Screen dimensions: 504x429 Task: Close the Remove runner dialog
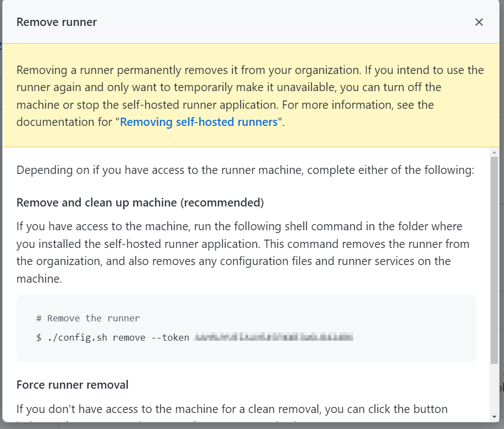pos(479,22)
